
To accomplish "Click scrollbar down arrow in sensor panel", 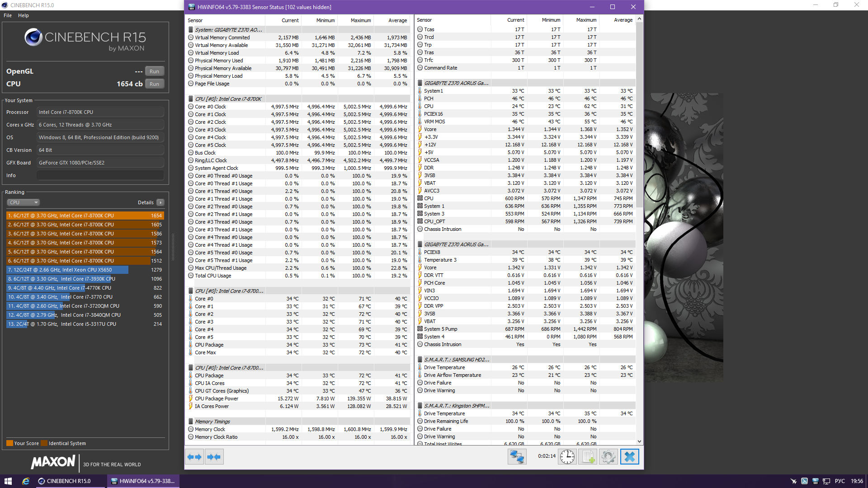I will tap(639, 441).
